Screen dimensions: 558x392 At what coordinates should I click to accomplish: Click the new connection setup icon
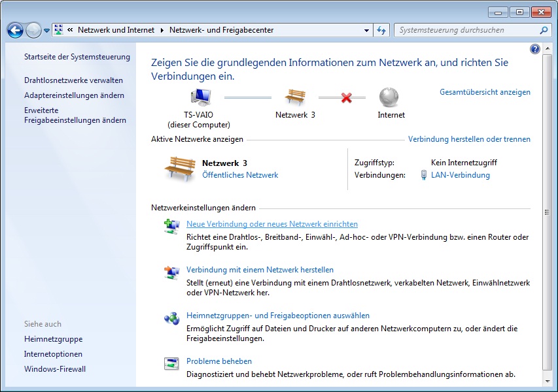point(172,227)
